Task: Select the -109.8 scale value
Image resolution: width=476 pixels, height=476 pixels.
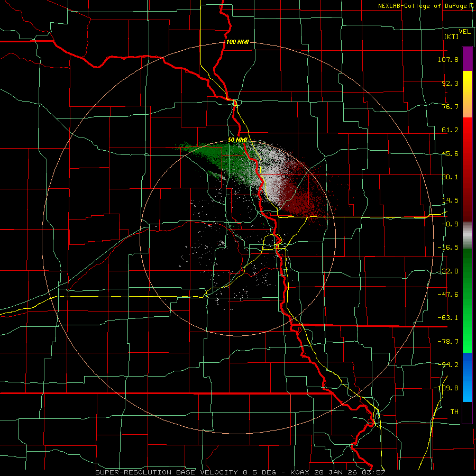Action: click(446, 388)
